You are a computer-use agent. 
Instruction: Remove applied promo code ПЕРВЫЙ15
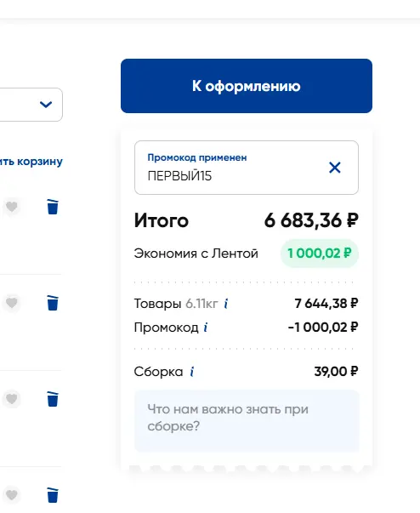tap(334, 168)
